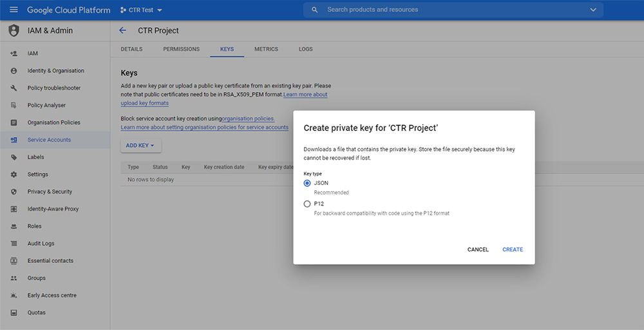
Task: Click the IAM add-person icon in sidebar
Action: pyautogui.click(x=14, y=53)
